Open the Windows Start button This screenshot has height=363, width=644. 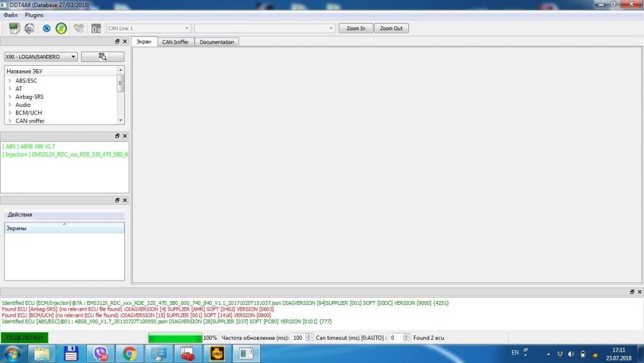(x=12, y=354)
